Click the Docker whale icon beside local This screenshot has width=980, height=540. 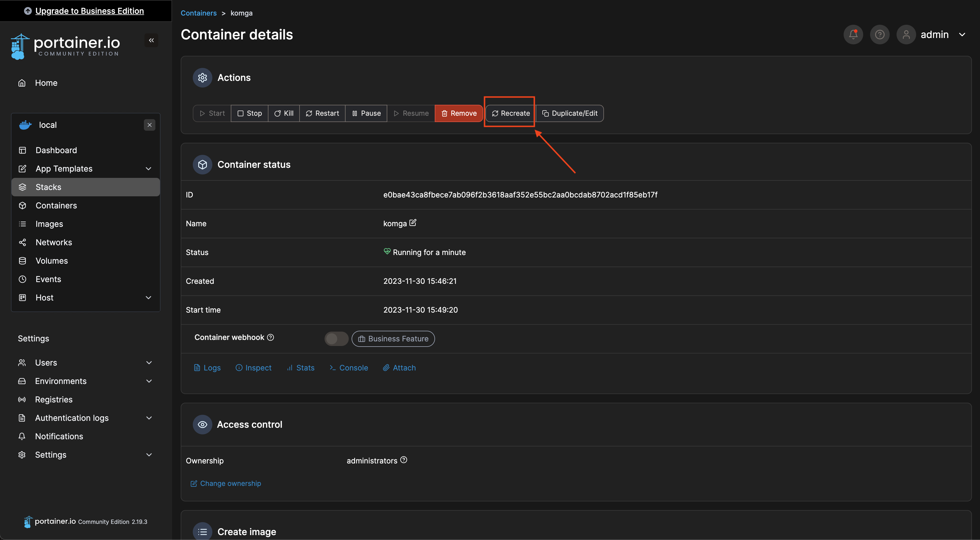tap(26, 125)
